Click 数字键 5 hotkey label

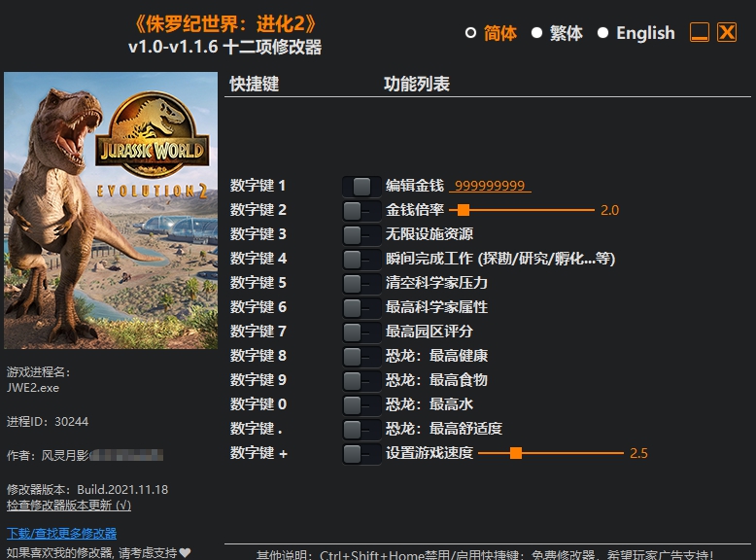click(258, 283)
